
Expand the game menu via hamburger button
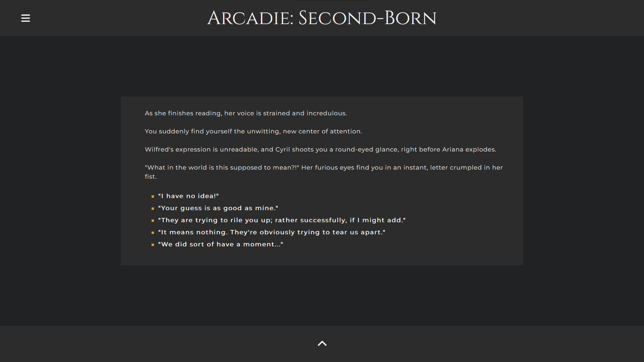pyautogui.click(x=25, y=18)
